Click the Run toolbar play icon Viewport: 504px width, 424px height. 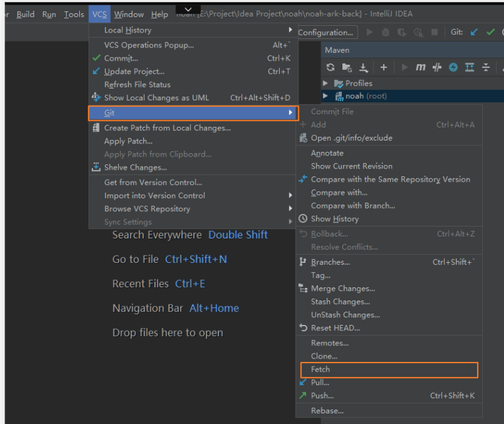[369, 32]
